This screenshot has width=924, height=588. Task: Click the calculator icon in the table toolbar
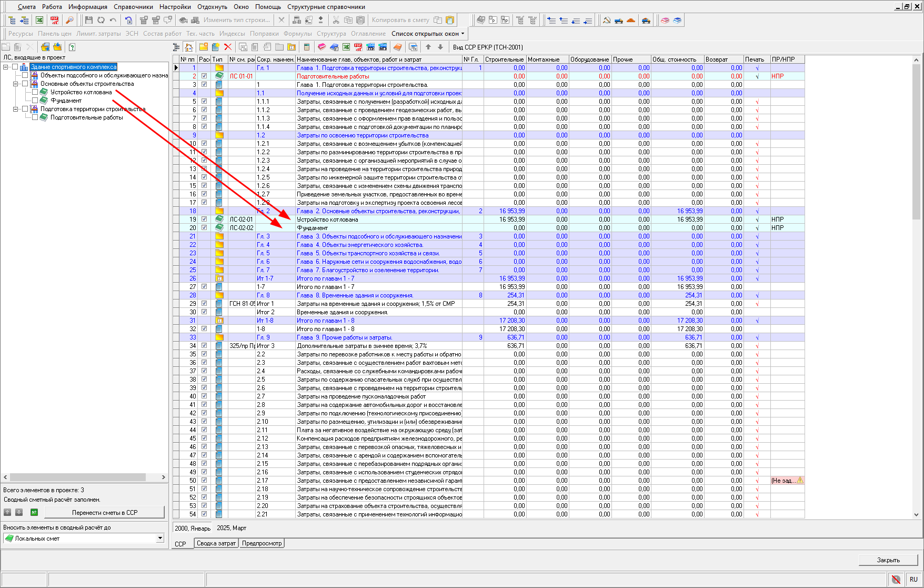pyautogui.click(x=307, y=47)
